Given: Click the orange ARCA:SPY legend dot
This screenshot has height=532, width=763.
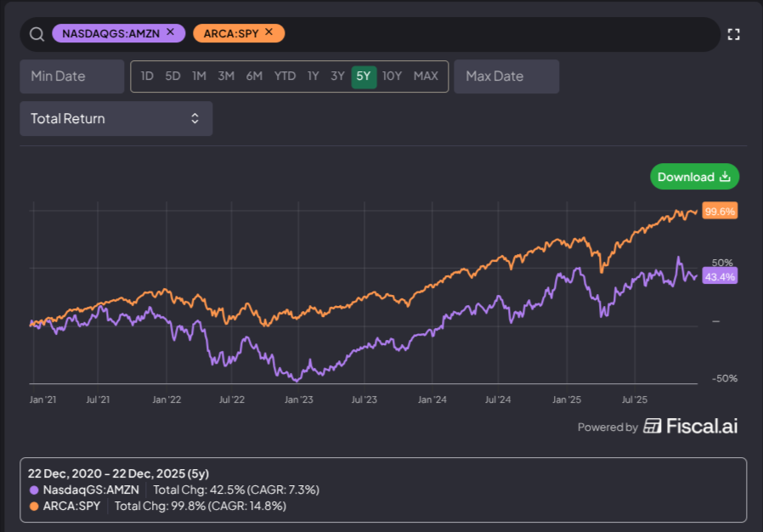Looking at the screenshot, I should click(35, 506).
